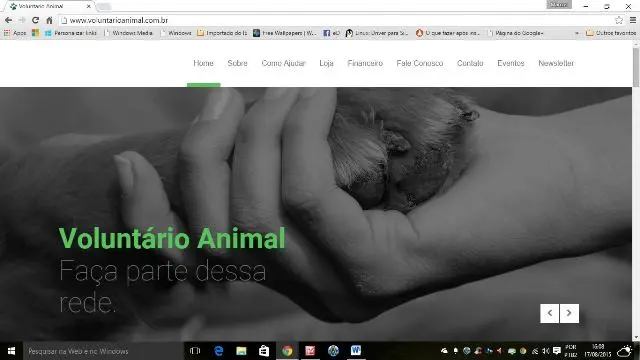Launch Microsoft Edge from the taskbar

click(x=219, y=351)
